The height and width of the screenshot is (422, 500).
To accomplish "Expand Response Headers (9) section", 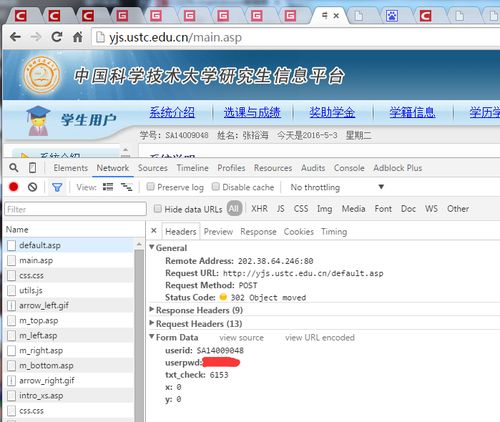I will [152, 309].
